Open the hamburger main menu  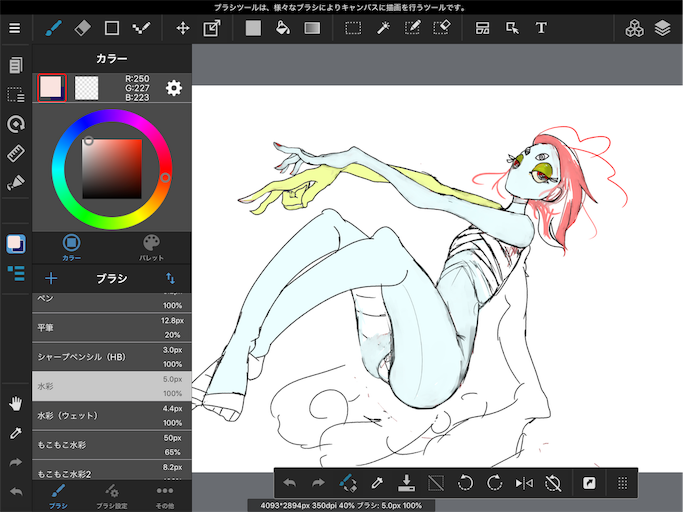click(14, 28)
